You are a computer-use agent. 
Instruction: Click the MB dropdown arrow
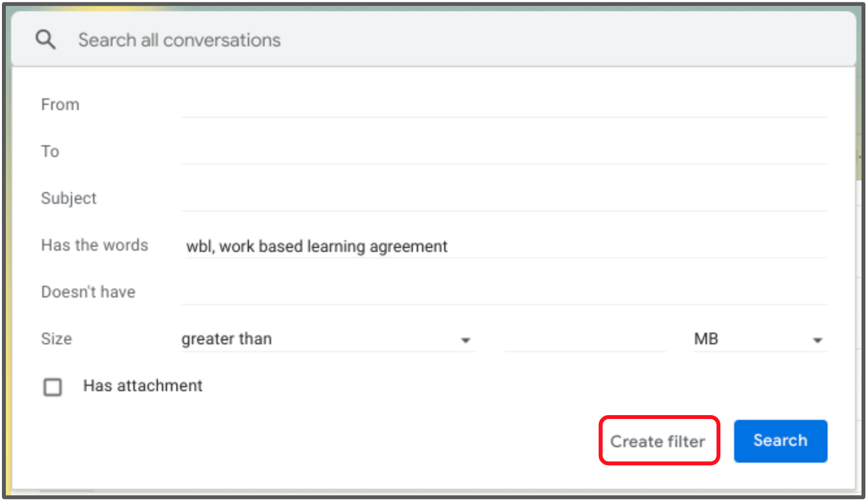[818, 340]
